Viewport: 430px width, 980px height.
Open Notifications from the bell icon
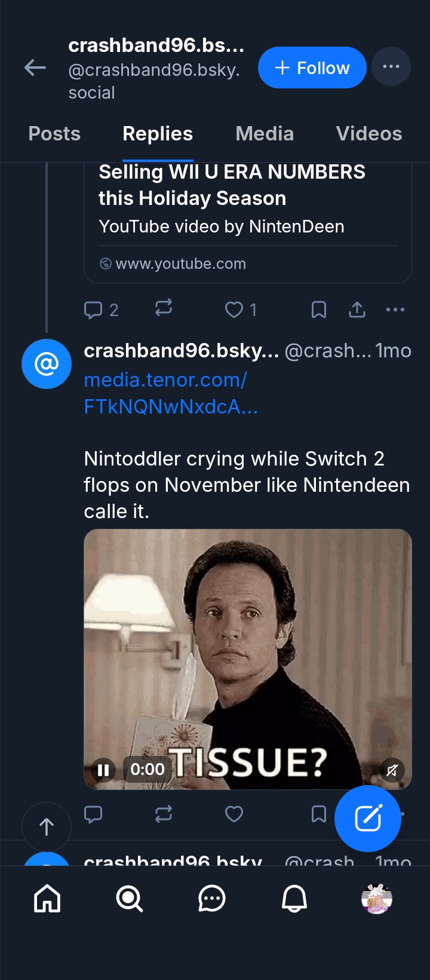tap(294, 899)
